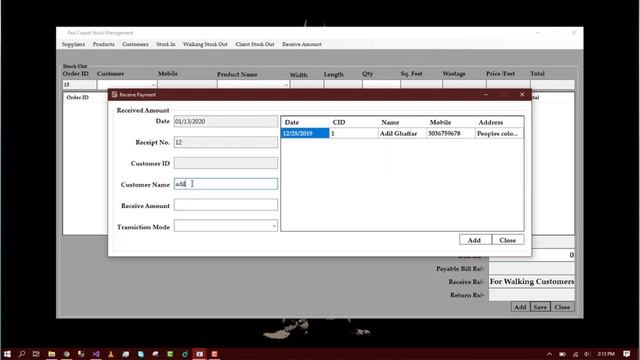Open the taskbar clock showing 2:13 PM

tap(606, 354)
